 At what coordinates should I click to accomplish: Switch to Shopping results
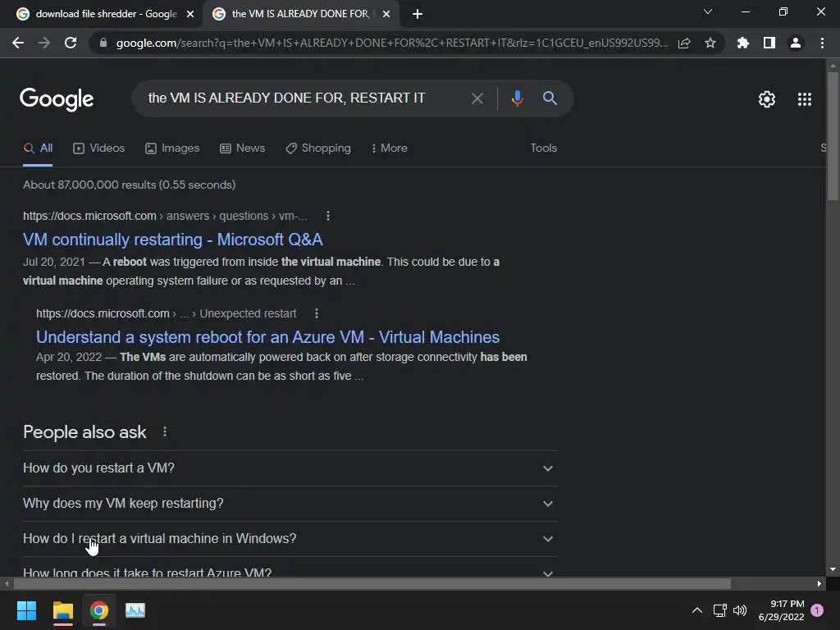tap(318, 148)
